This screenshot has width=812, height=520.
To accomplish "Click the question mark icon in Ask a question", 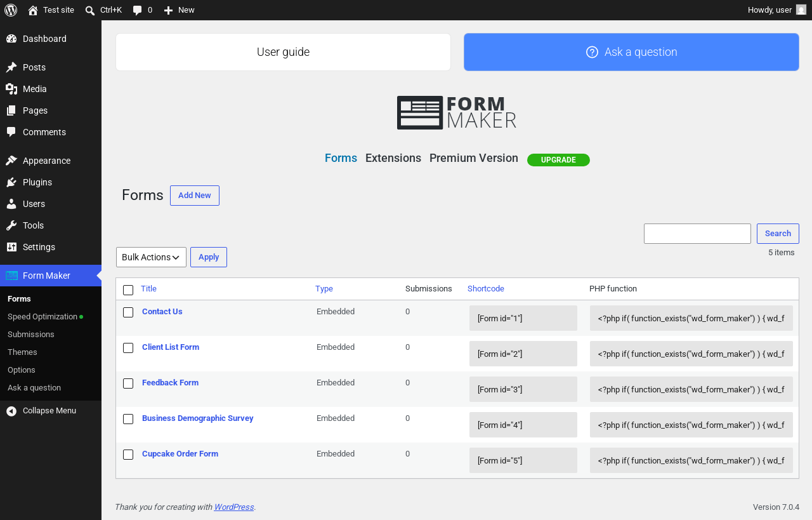I will point(592,52).
